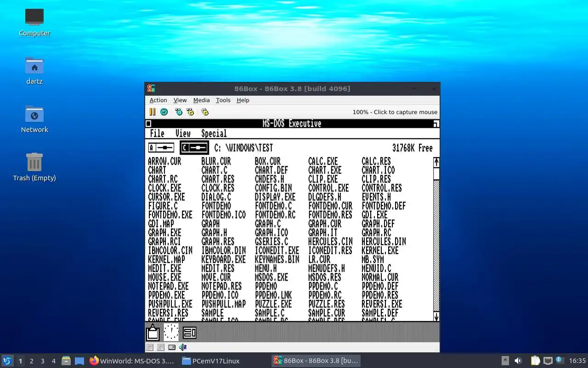Open the View menu in MS-DOS Executive
Image resolution: width=588 pixels, height=368 pixels.
pos(183,133)
